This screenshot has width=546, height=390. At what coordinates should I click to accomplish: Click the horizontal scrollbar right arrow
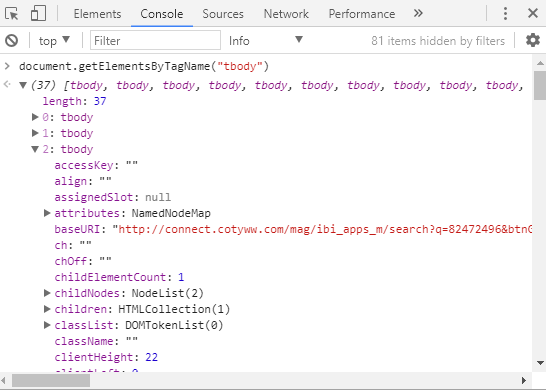point(524,380)
